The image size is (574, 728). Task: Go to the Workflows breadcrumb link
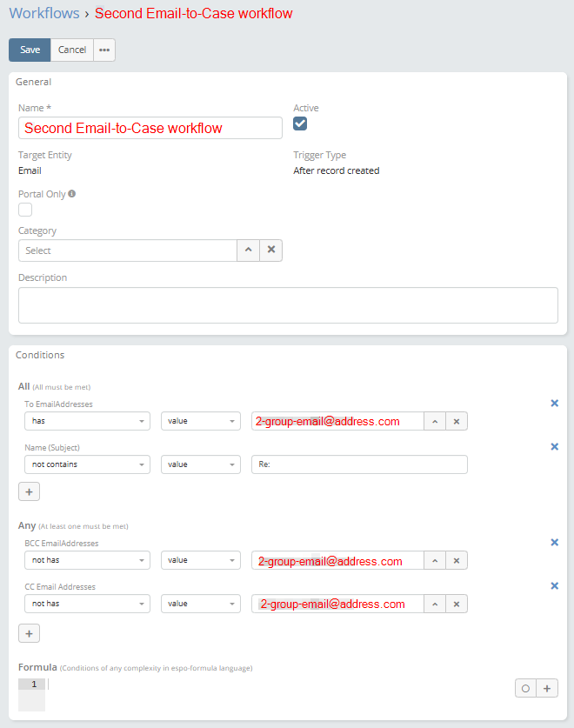pos(43,14)
